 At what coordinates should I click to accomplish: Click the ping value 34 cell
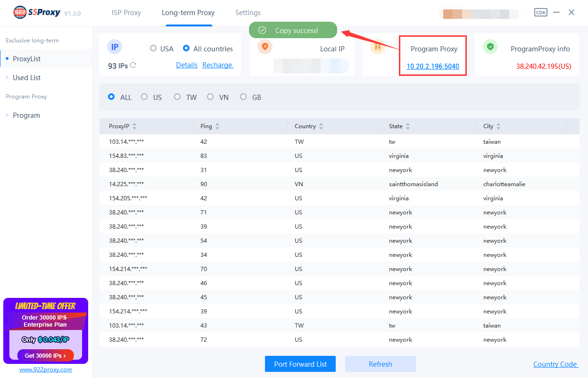[x=204, y=255]
